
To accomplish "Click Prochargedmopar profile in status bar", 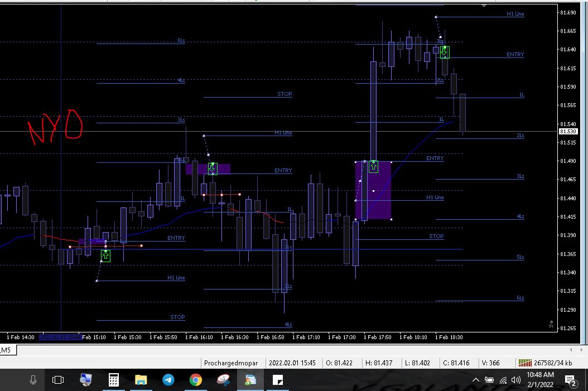I will click(231, 363).
